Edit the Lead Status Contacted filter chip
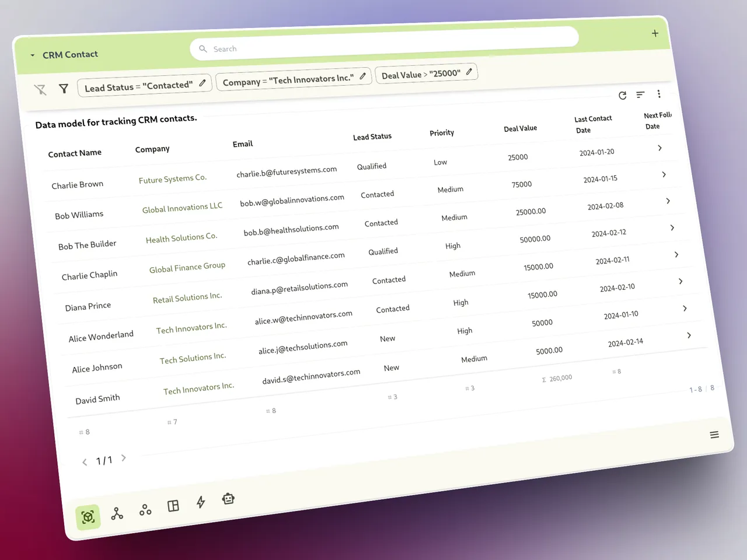Screen dimensions: 747x560 (203, 84)
